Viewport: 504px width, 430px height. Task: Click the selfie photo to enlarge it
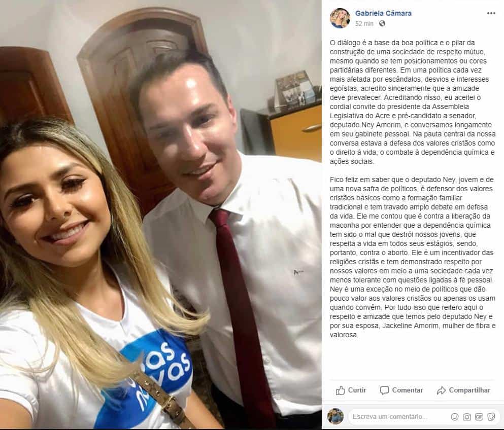pos(161,214)
